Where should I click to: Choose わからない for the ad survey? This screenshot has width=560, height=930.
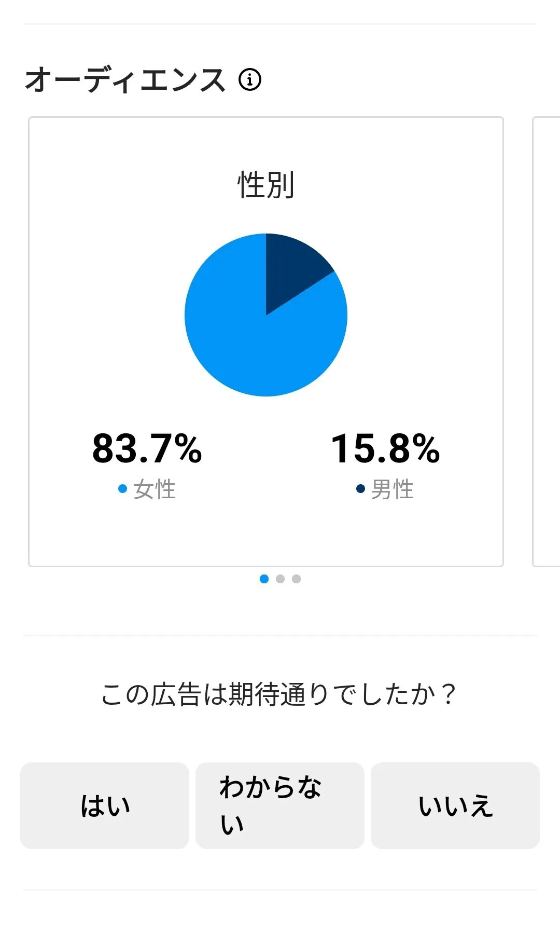point(280,805)
